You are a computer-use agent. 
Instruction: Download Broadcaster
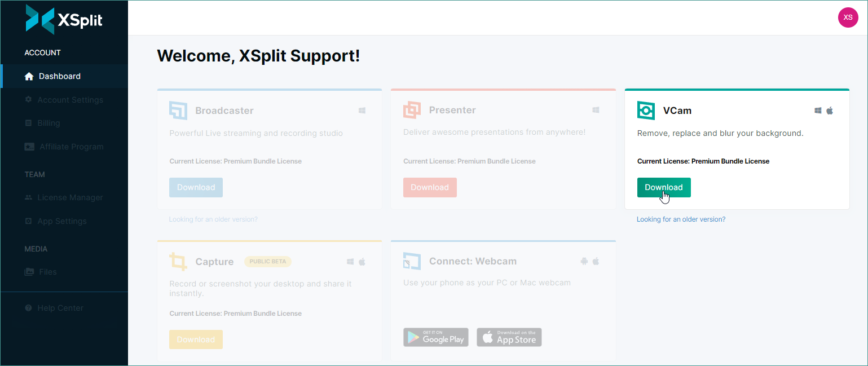196,187
